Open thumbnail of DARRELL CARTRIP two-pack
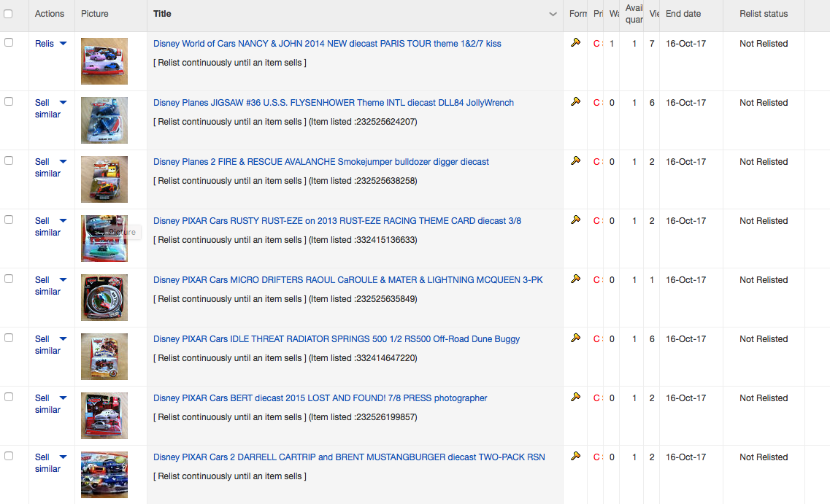This screenshot has height=504, width=830. 104,475
